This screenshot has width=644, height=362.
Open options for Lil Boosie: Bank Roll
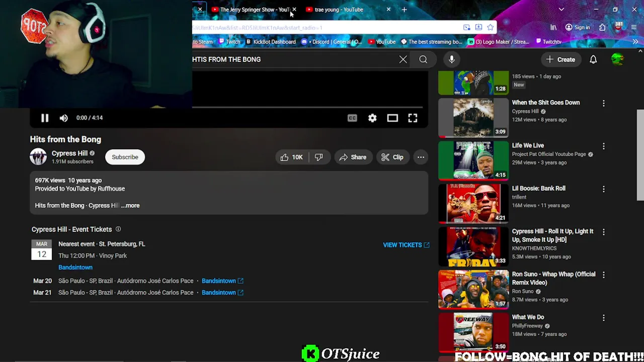(603, 189)
